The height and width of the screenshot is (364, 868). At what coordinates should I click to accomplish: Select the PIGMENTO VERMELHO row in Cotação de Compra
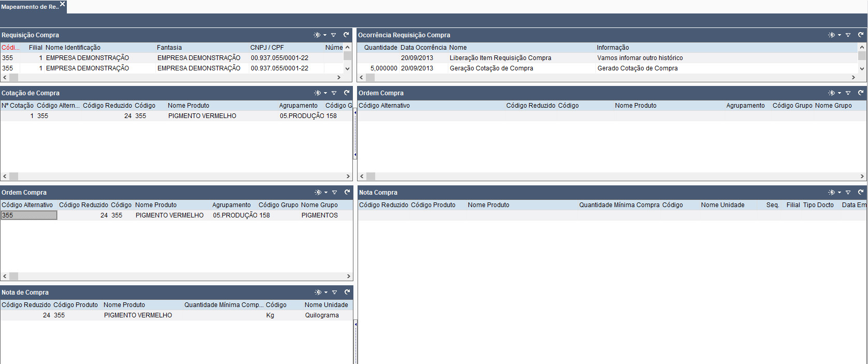point(202,116)
